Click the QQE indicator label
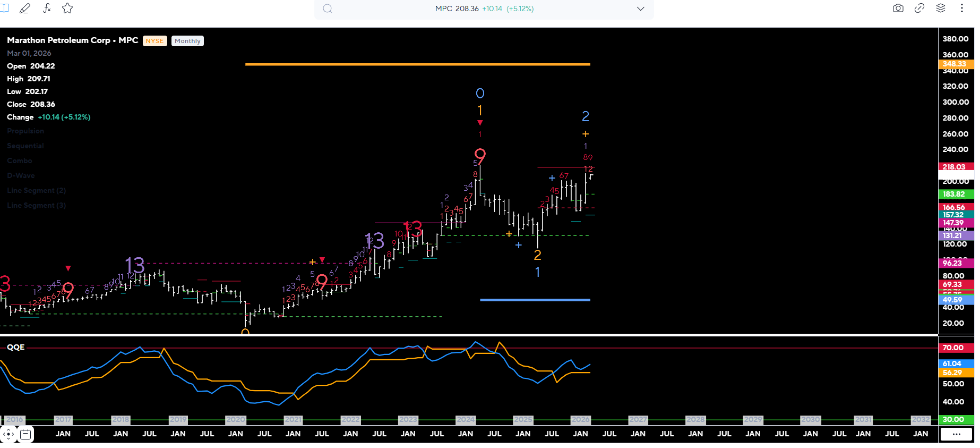 pos(16,347)
